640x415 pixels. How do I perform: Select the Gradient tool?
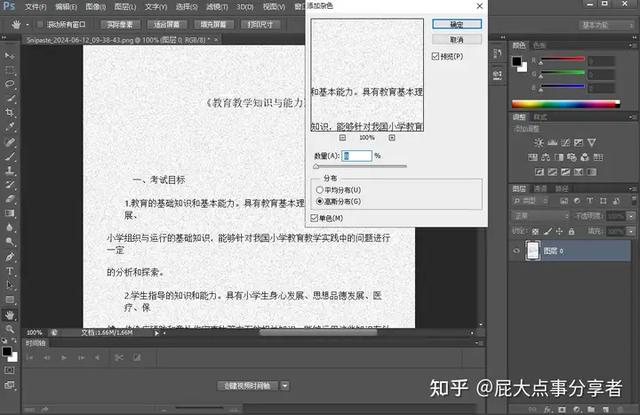pos(9,213)
